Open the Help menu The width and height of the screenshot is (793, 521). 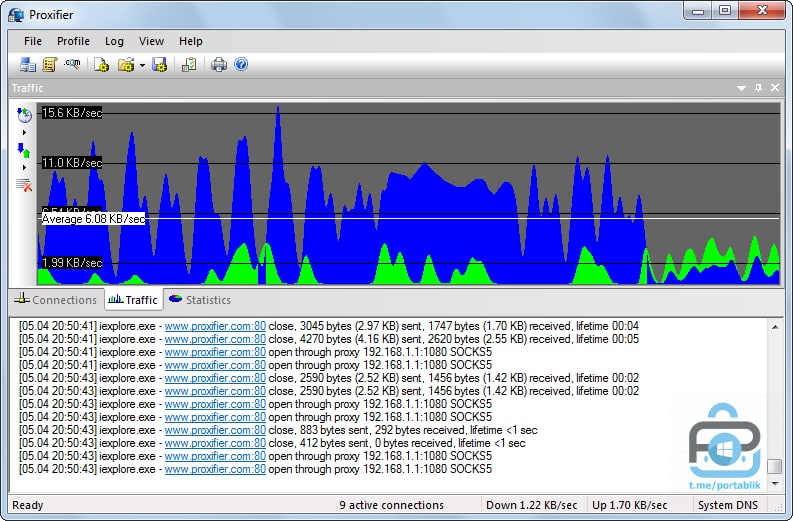[x=191, y=41]
